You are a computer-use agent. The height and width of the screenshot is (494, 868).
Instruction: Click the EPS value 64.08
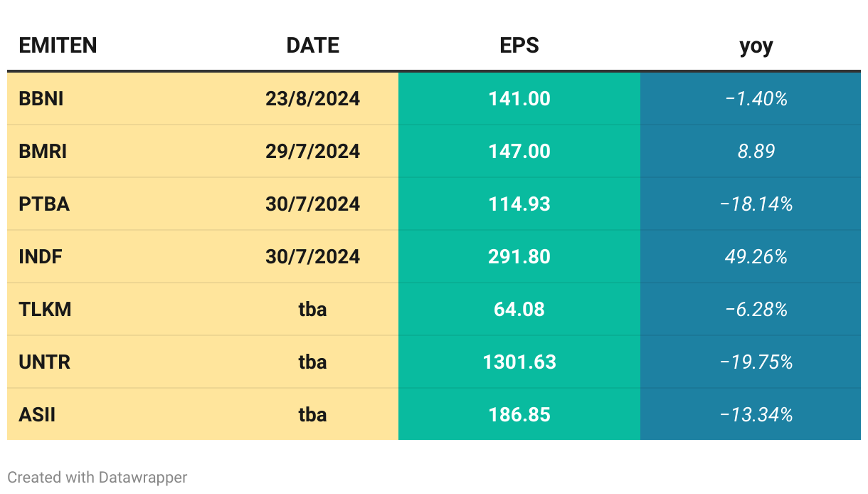[519, 309]
